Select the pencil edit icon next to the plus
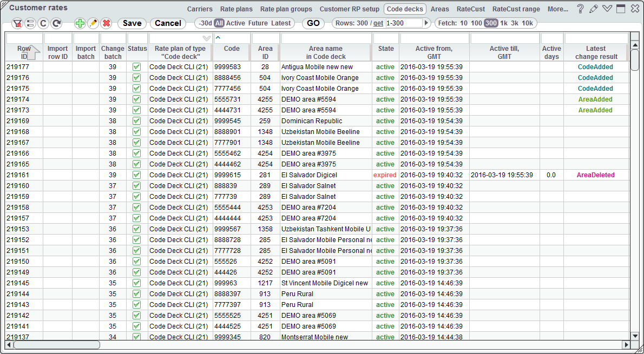This screenshot has height=354, width=644. click(92, 23)
